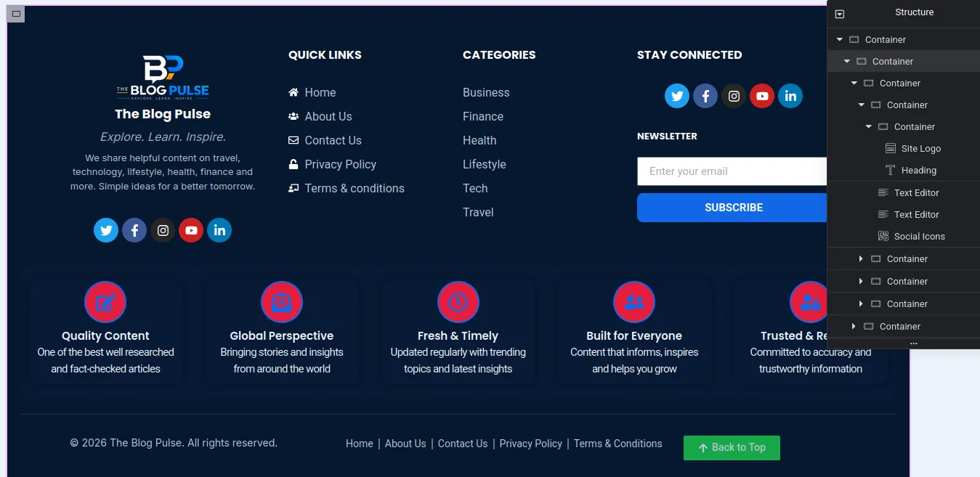Viewport: 980px width, 477px height.
Task: Select Social Icons in the Structure tree
Action: [x=920, y=236]
